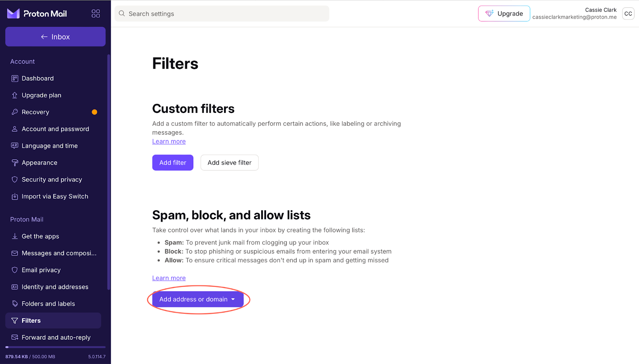
Task: Click the Forward and auto-reply icon
Action: 15,337
